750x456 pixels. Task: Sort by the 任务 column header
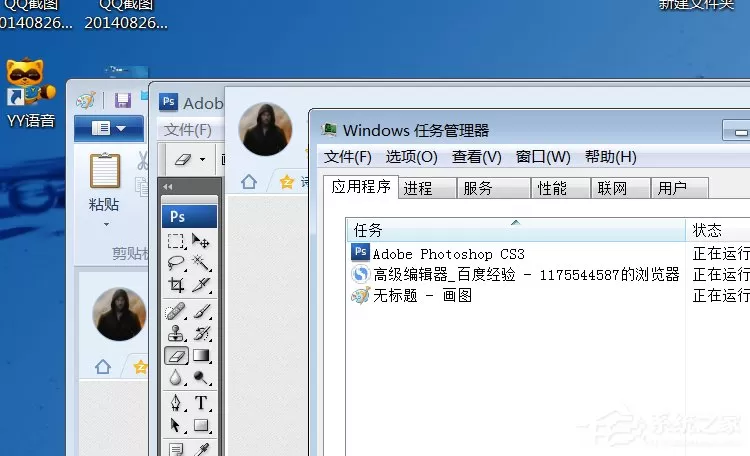coord(516,230)
